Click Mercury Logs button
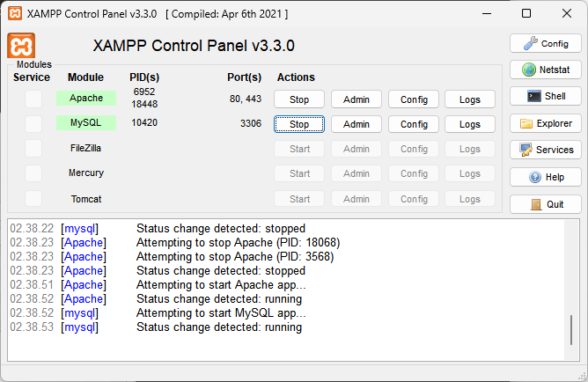 (x=470, y=173)
